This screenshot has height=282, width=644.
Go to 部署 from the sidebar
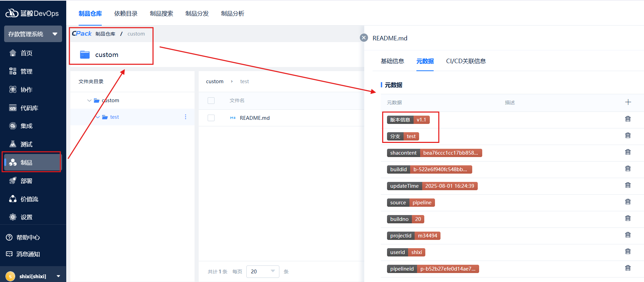26,181
